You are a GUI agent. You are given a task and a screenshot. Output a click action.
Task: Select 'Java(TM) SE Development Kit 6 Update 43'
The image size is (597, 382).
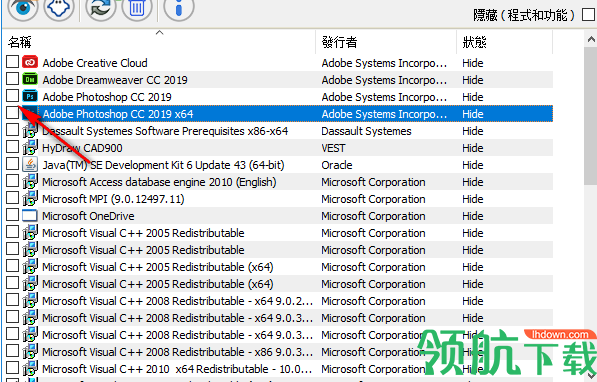163,165
